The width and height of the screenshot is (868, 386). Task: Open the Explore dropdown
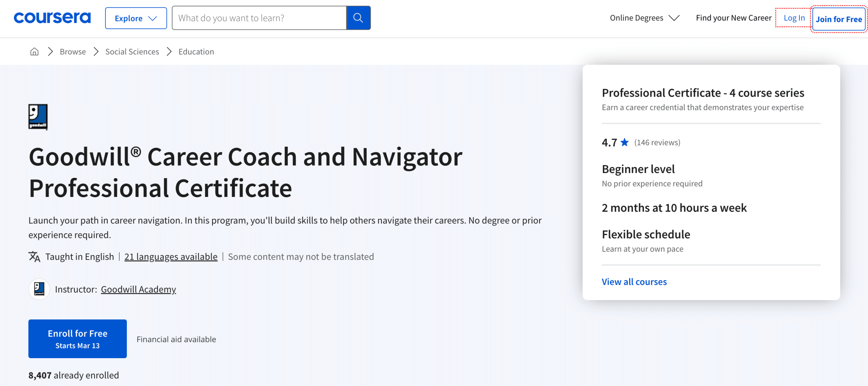tap(135, 18)
